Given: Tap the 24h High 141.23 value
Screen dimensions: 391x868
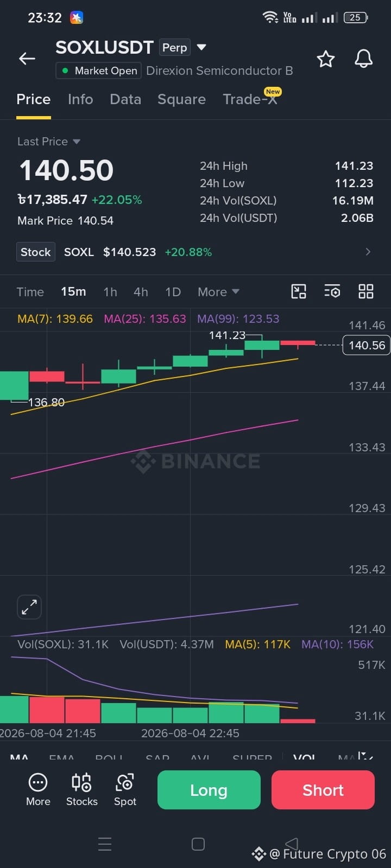Looking at the screenshot, I should tap(354, 166).
